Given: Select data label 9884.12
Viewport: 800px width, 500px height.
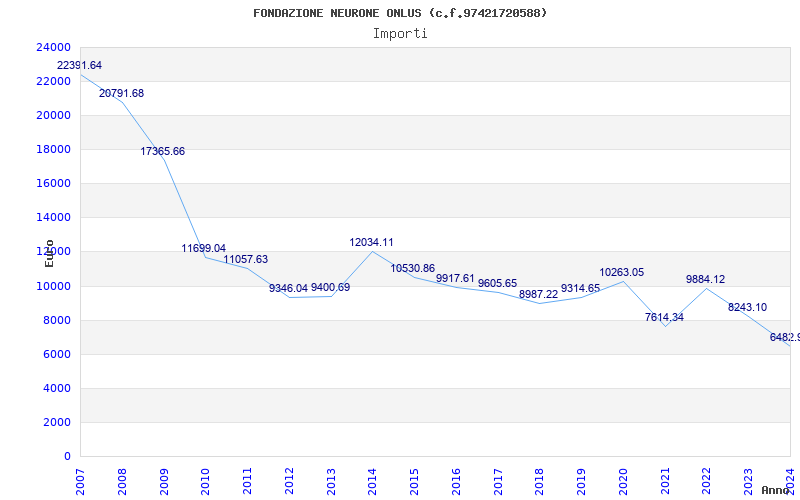Looking at the screenshot, I should point(706,280).
